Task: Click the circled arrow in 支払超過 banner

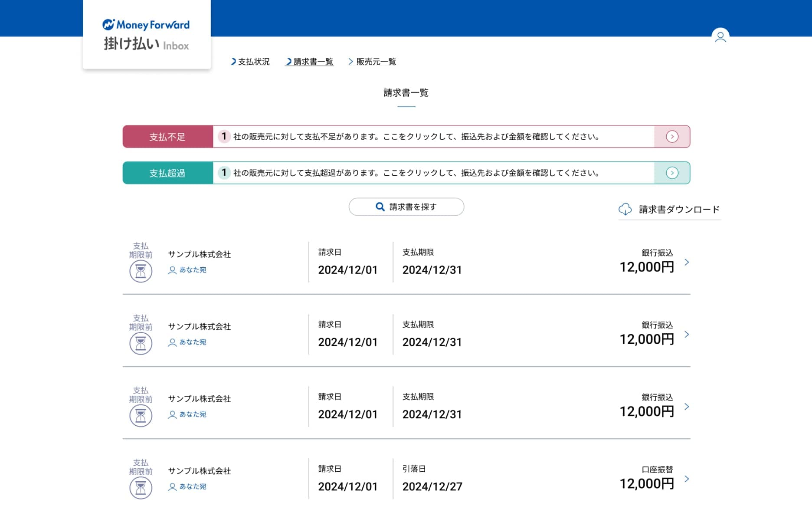Action: point(672,173)
